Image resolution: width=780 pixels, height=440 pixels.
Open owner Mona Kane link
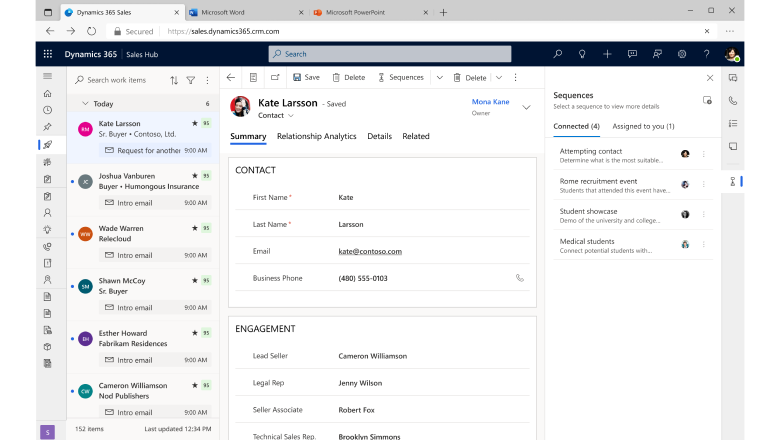click(x=490, y=101)
